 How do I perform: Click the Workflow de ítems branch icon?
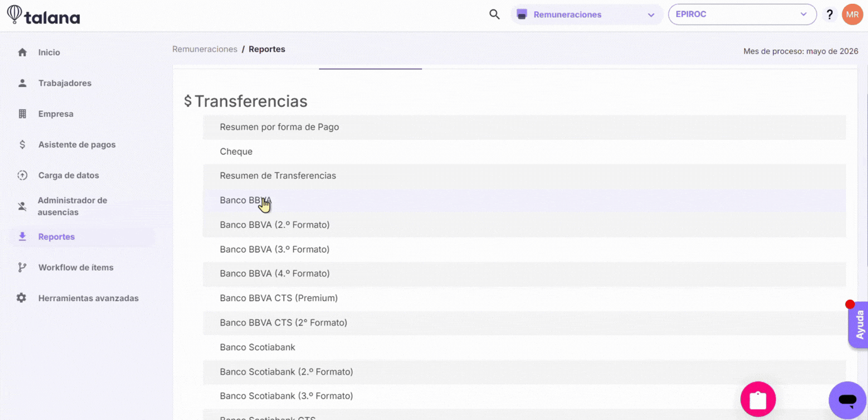(x=23, y=268)
